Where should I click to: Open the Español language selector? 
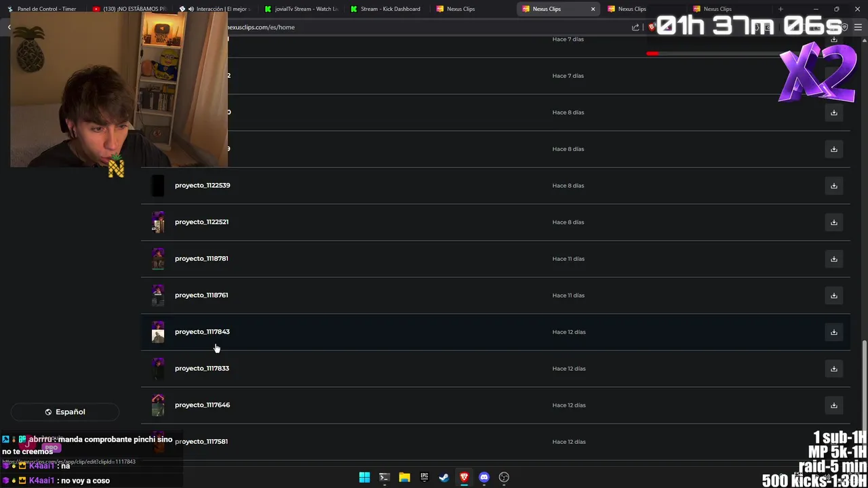pos(65,412)
